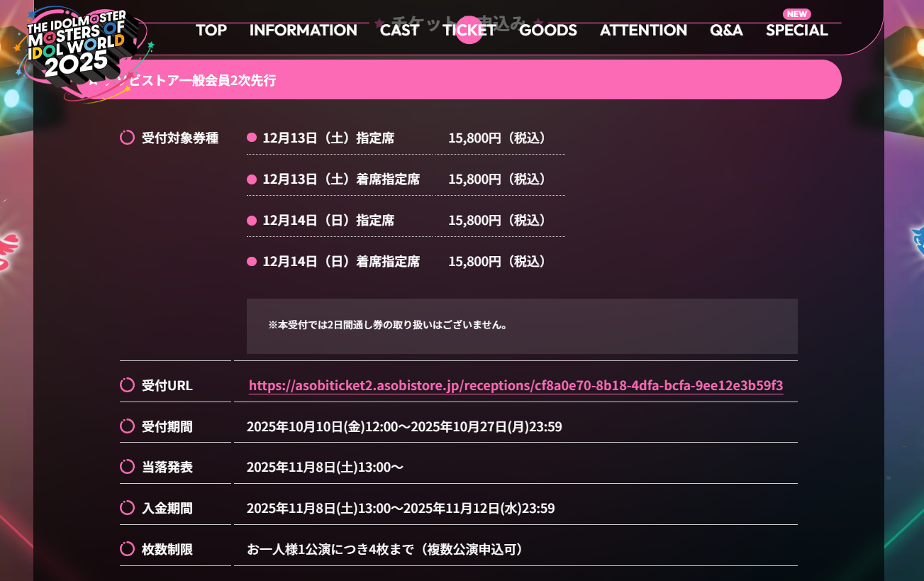Select the 12月14日（日）着席指定席 ticket row
Screen dimensions: 924x581
[341, 261]
